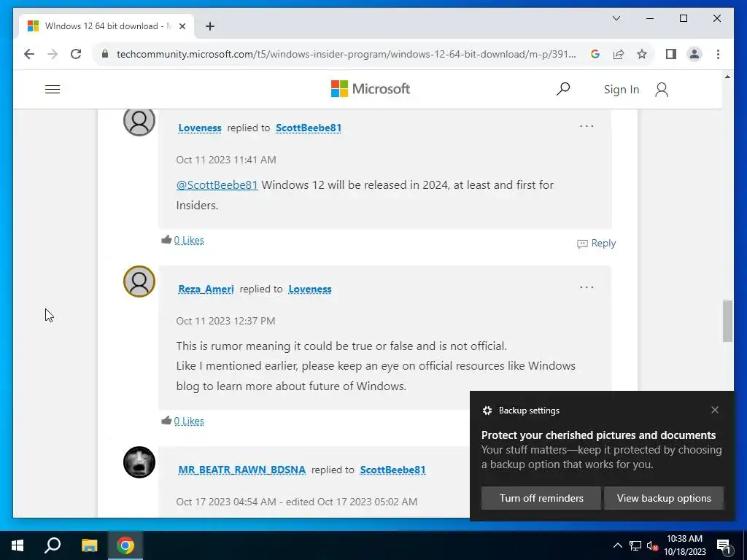747x560 pixels.
Task: Click the user account icon beside Sign In
Action: [661, 90]
